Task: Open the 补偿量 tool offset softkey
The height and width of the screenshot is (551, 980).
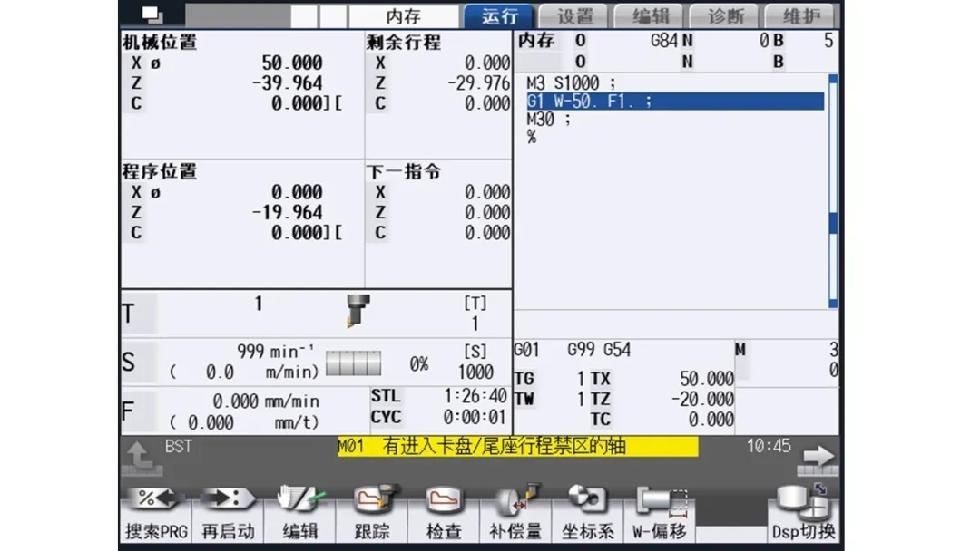Action: point(516,517)
